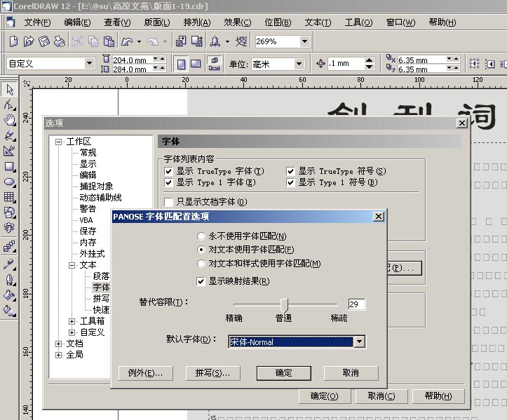Click the New document icon
Screen dimensions: 507x420
(13, 41)
